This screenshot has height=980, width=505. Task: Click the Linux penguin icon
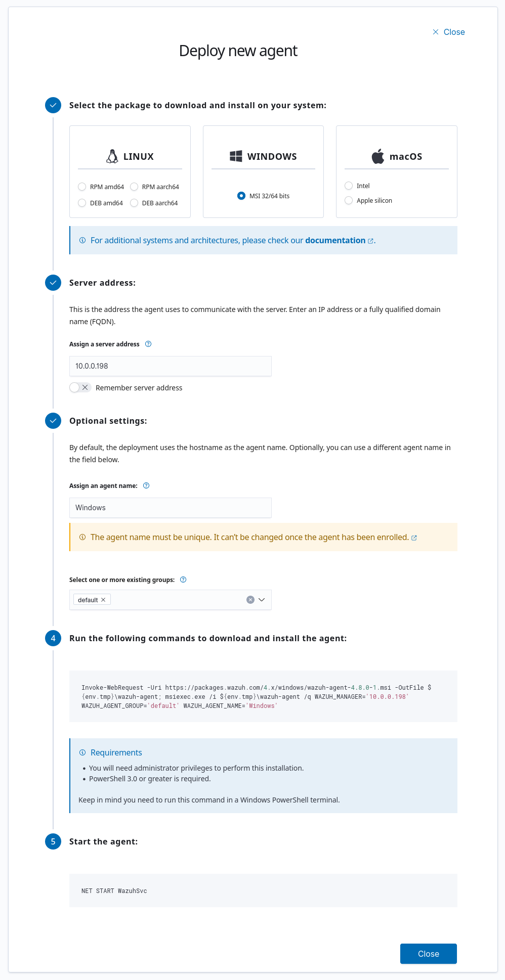coord(112,156)
